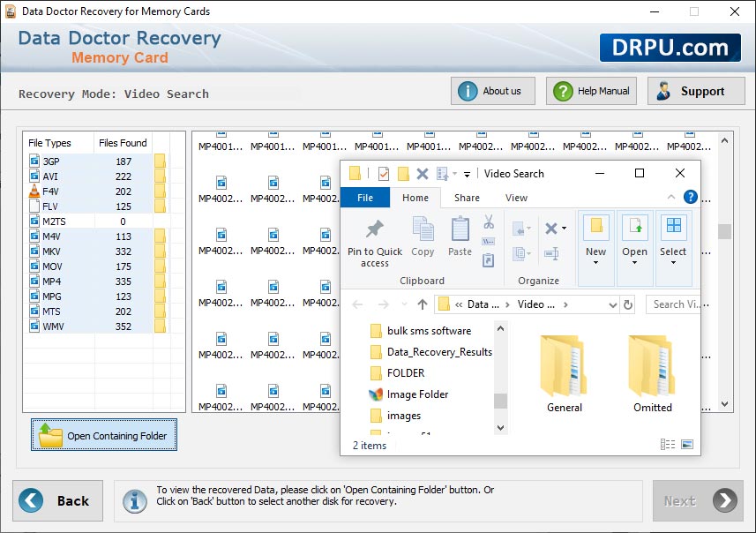Click the Explorer Help question icon
Viewport: 756px width, 533px height.
691,197
